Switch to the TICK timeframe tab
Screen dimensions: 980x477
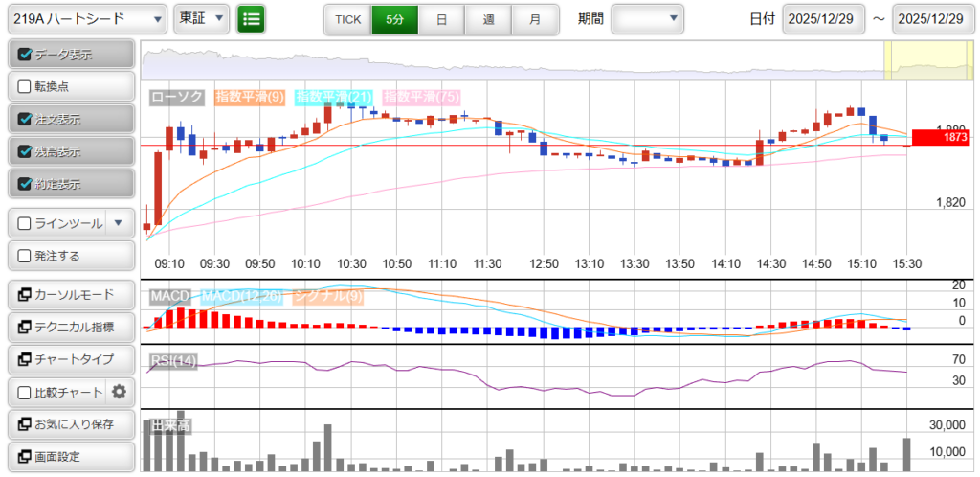point(347,18)
